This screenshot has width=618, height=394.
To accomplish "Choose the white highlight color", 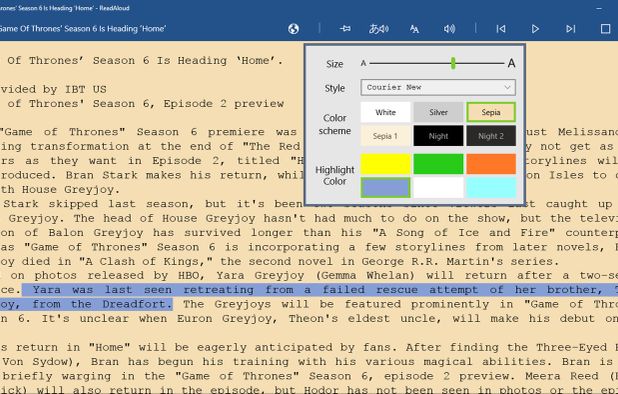I will point(438,188).
